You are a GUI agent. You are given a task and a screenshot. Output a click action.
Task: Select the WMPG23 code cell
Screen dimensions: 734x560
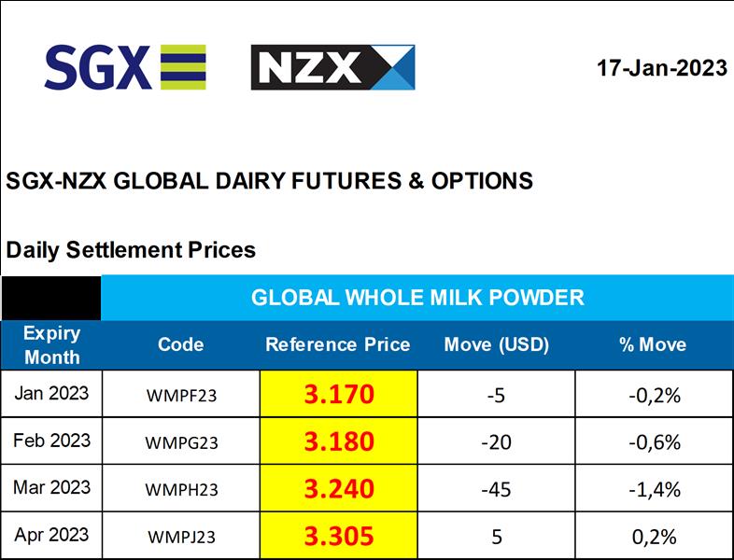(182, 442)
